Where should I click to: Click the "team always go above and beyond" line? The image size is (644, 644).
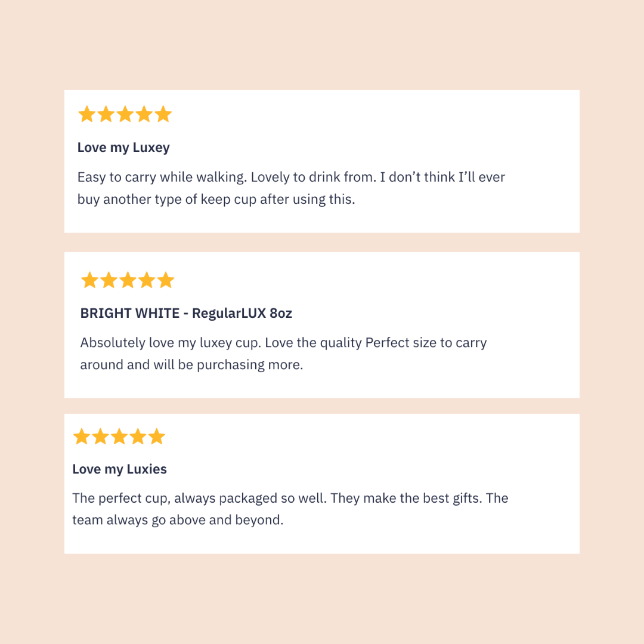click(x=177, y=520)
